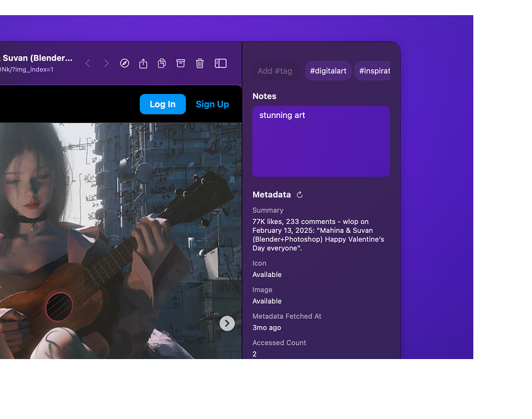The height and width of the screenshot is (419, 532).
Task: Refresh metadata with the circular arrow icon
Action: click(300, 195)
